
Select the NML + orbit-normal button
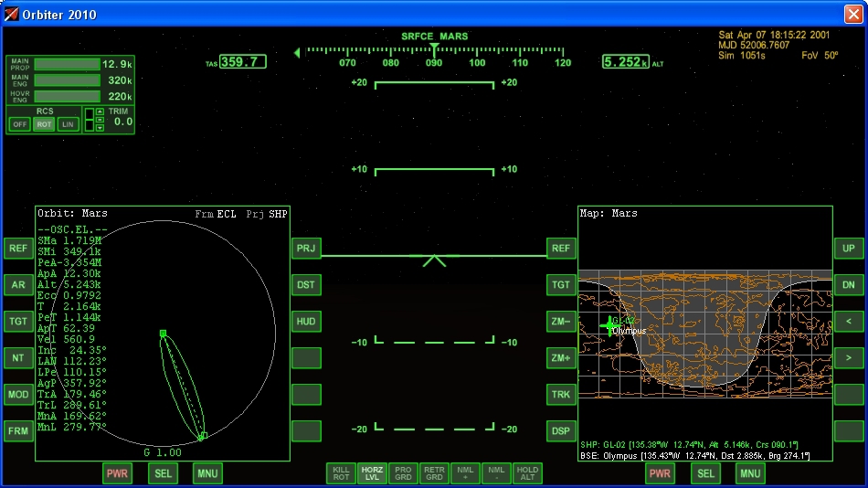(x=465, y=473)
